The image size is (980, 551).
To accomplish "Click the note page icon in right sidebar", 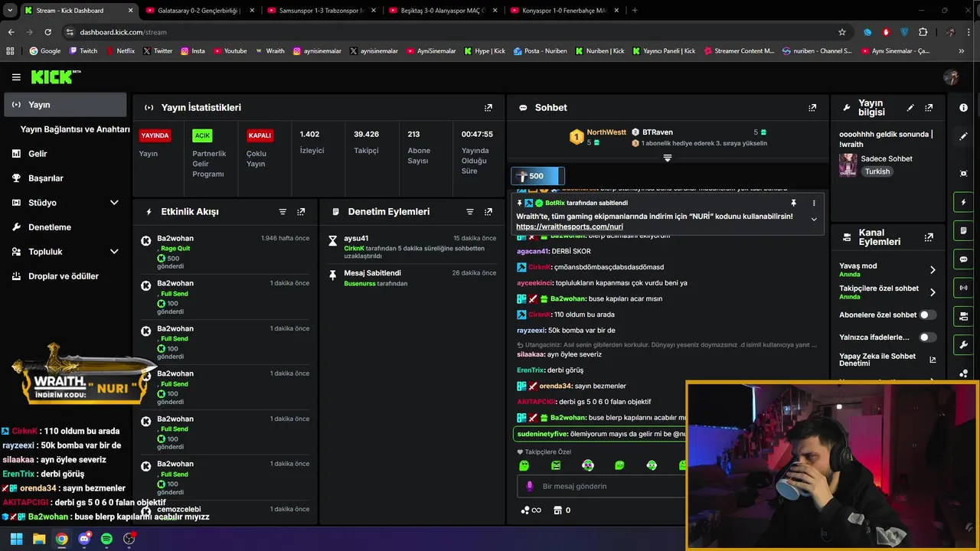I will click(x=963, y=230).
